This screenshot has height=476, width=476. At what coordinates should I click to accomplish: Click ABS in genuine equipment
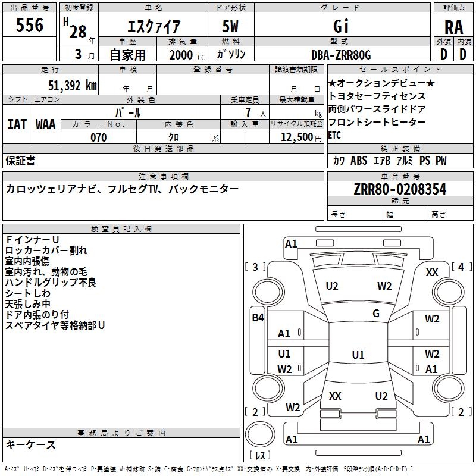point(359,161)
